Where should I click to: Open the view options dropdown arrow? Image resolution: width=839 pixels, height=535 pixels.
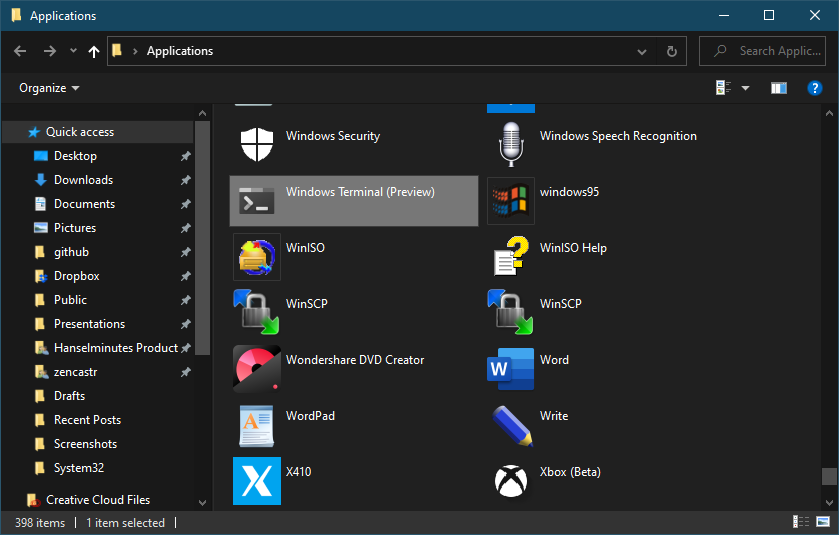point(745,88)
